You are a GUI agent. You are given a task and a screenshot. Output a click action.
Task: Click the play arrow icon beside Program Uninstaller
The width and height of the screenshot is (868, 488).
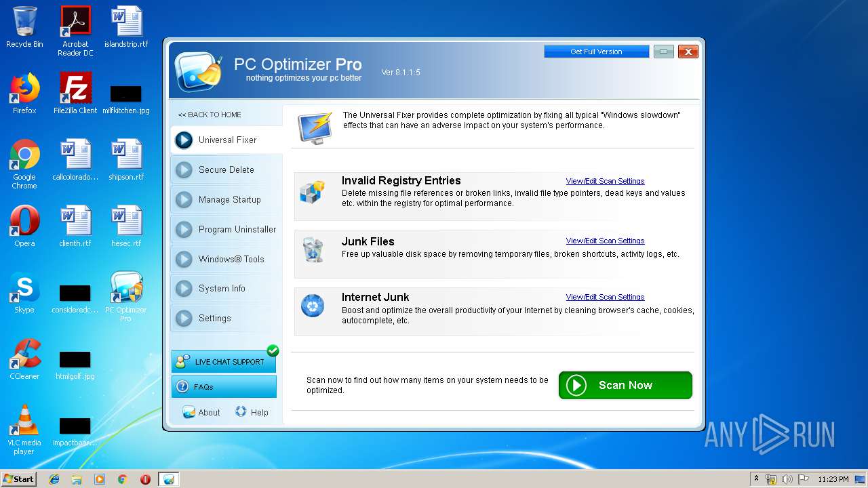coord(184,229)
